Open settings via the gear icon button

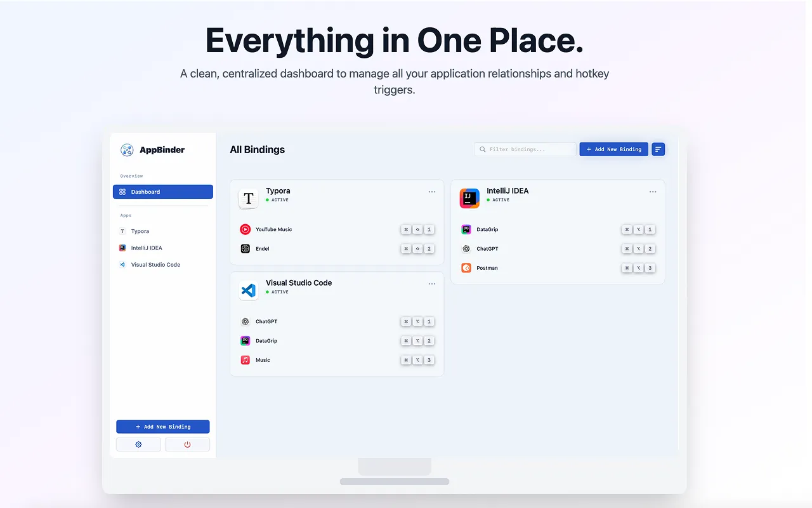138,444
